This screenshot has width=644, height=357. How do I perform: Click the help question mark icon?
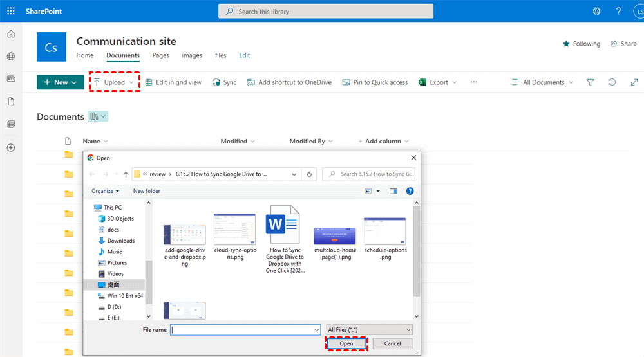coord(618,12)
